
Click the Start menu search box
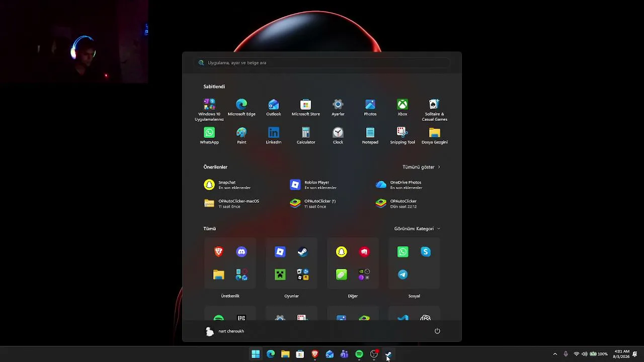click(322, 63)
